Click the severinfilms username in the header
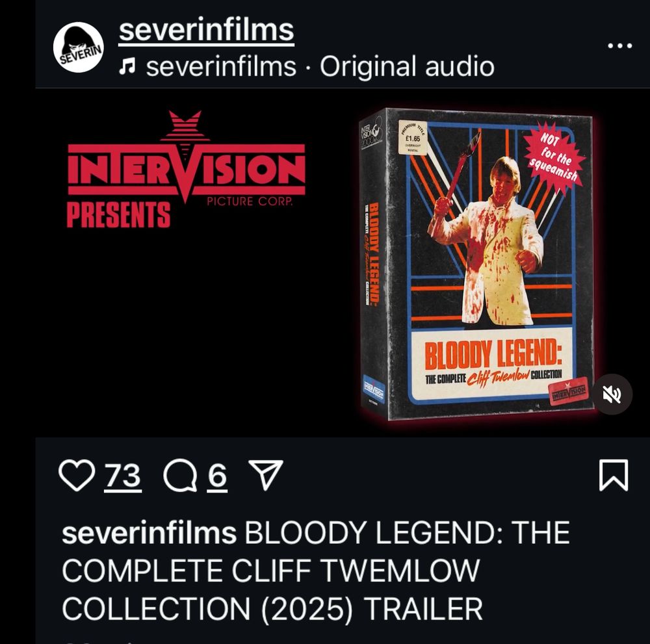The width and height of the screenshot is (650, 644). [x=207, y=31]
